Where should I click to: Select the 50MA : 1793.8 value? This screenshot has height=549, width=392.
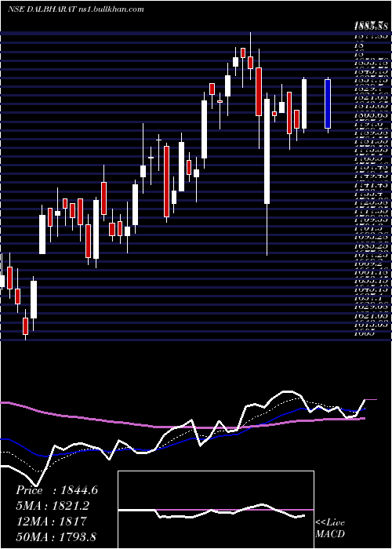pos(56,536)
